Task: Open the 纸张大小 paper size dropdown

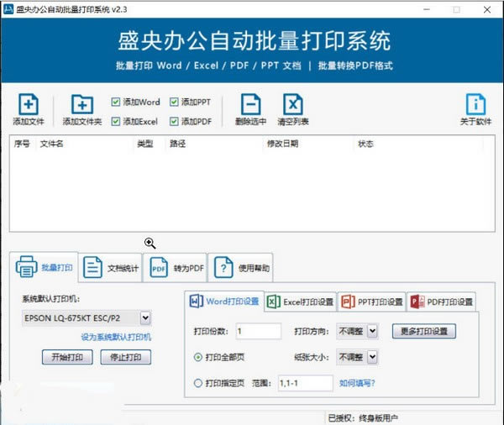Action: click(x=372, y=357)
